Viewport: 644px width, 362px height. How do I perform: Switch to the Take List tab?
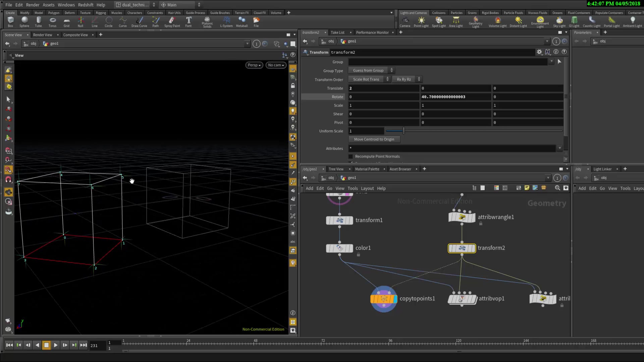[x=337, y=32]
